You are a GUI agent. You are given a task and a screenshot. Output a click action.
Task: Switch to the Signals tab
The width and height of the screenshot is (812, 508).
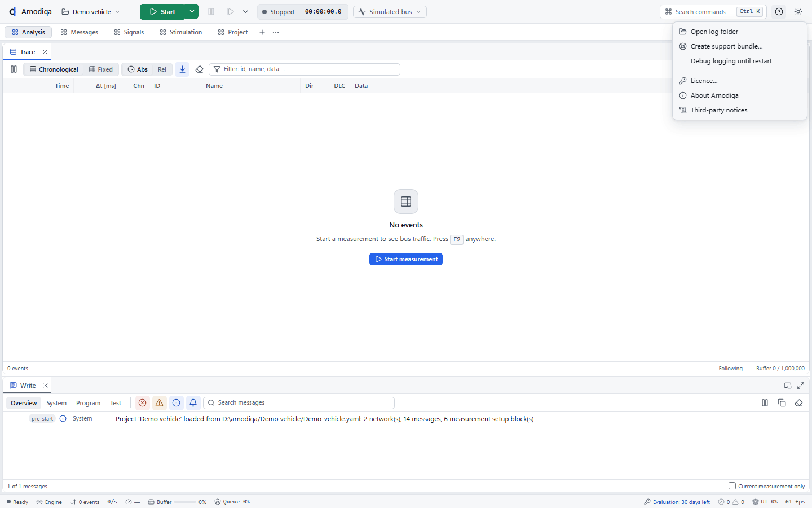[129, 32]
